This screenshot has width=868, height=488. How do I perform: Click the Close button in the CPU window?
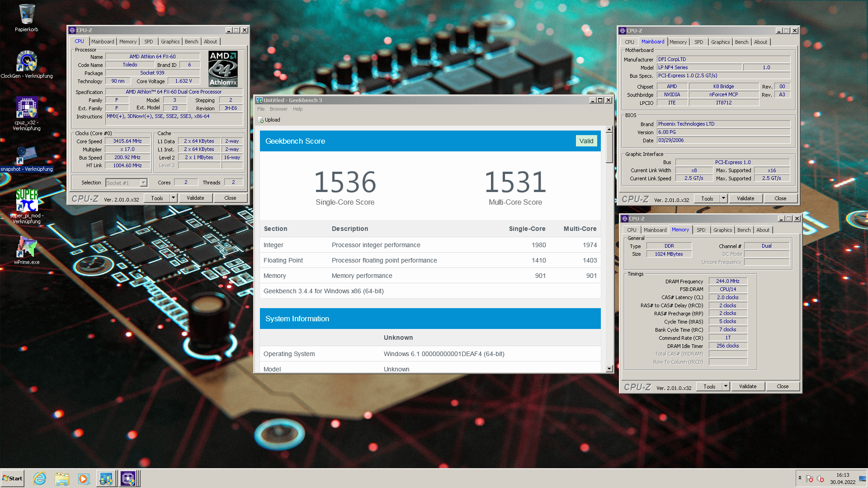tap(230, 198)
